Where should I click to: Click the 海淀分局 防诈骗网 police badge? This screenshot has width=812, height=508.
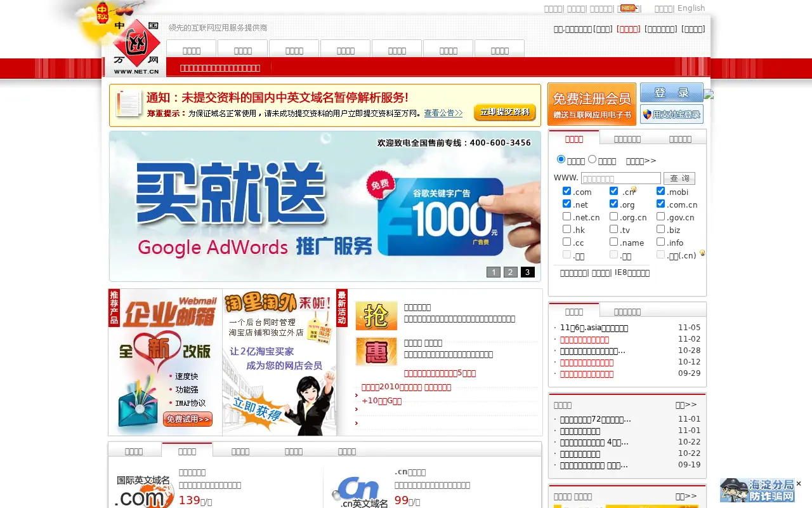(x=757, y=490)
